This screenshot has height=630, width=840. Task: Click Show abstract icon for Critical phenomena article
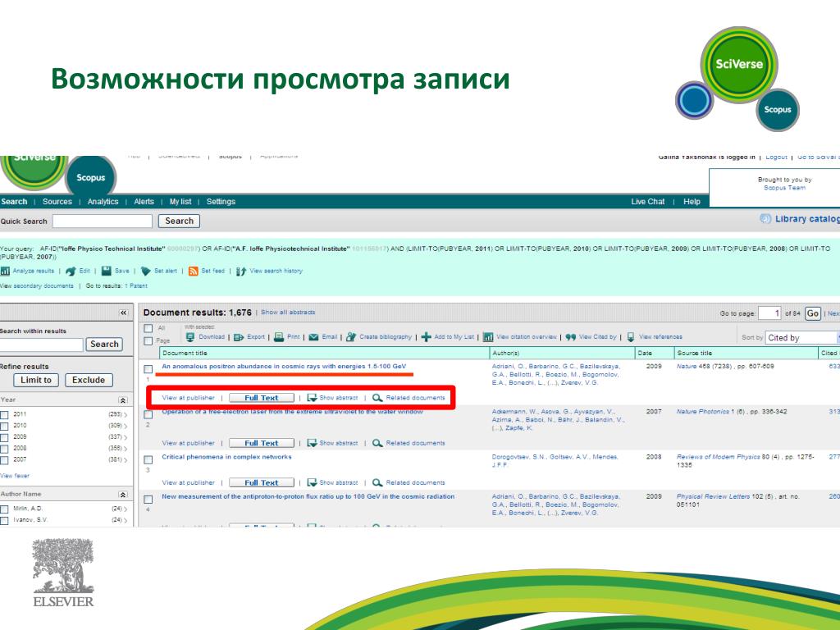pyautogui.click(x=312, y=482)
